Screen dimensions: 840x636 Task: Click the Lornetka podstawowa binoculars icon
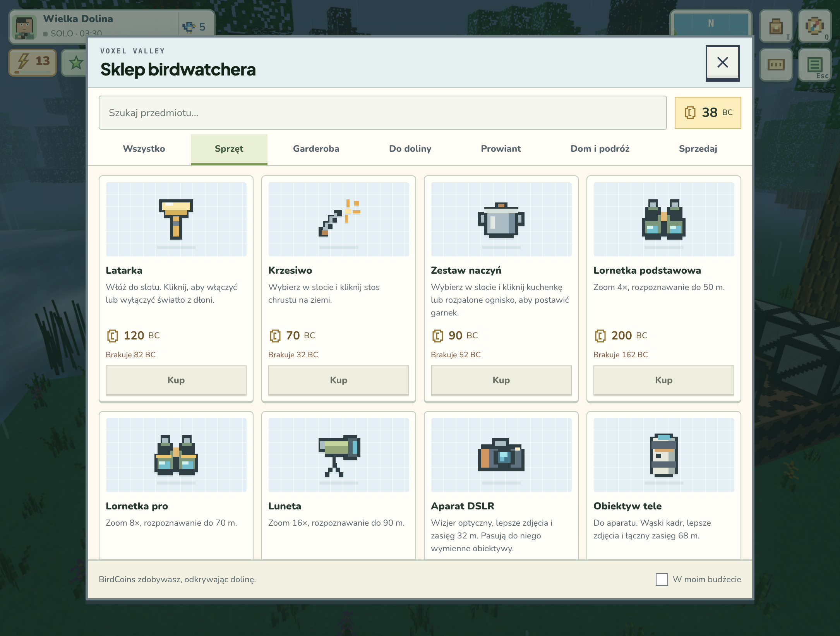[x=664, y=219]
